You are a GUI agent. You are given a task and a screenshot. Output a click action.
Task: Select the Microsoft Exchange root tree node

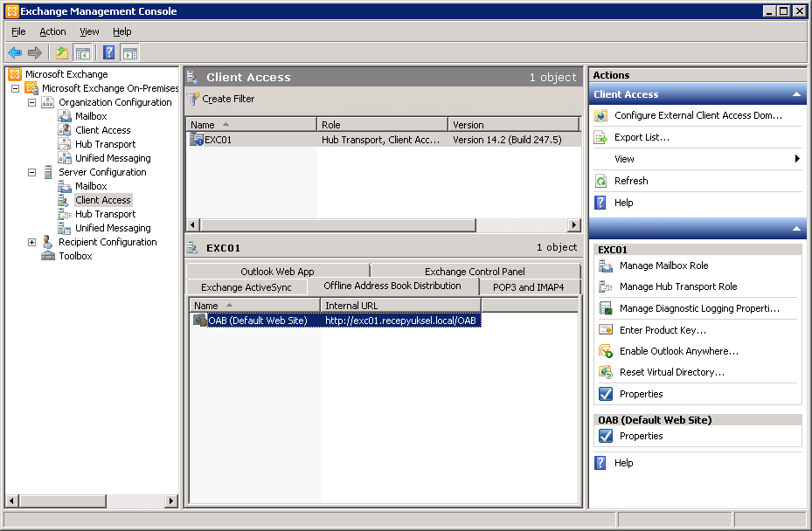(x=66, y=74)
